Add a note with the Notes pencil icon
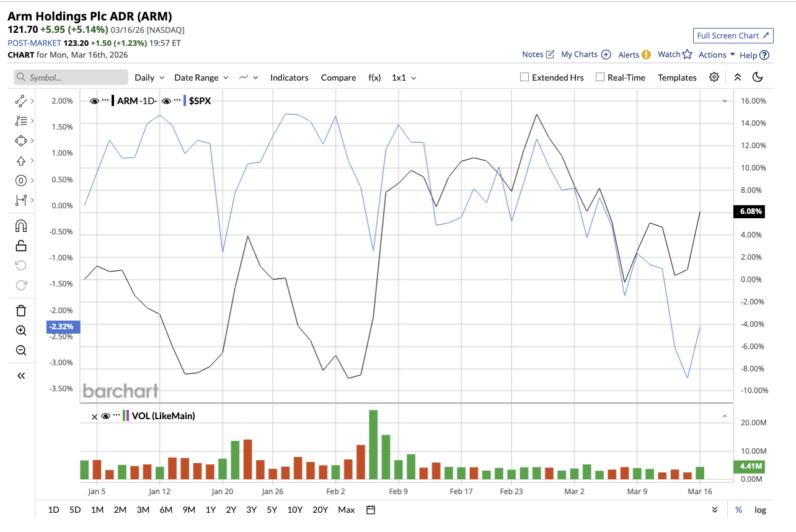Image resolution: width=796 pixels, height=532 pixels. tap(549, 55)
